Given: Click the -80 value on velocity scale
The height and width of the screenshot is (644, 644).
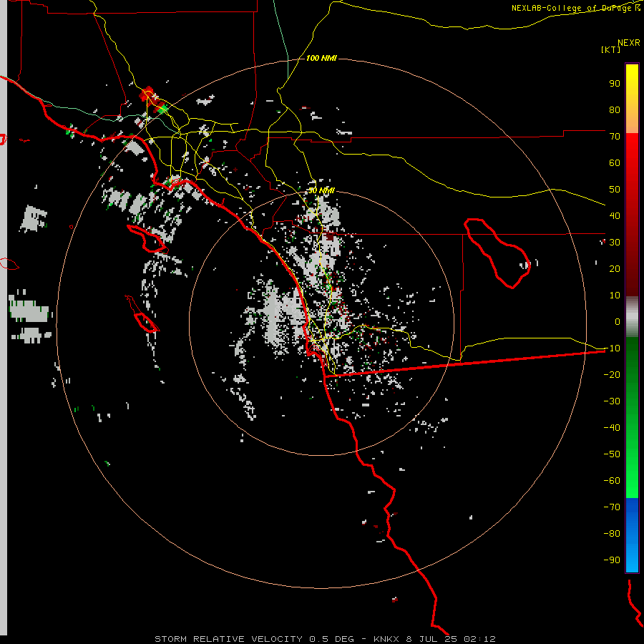Looking at the screenshot, I should 612,534.
